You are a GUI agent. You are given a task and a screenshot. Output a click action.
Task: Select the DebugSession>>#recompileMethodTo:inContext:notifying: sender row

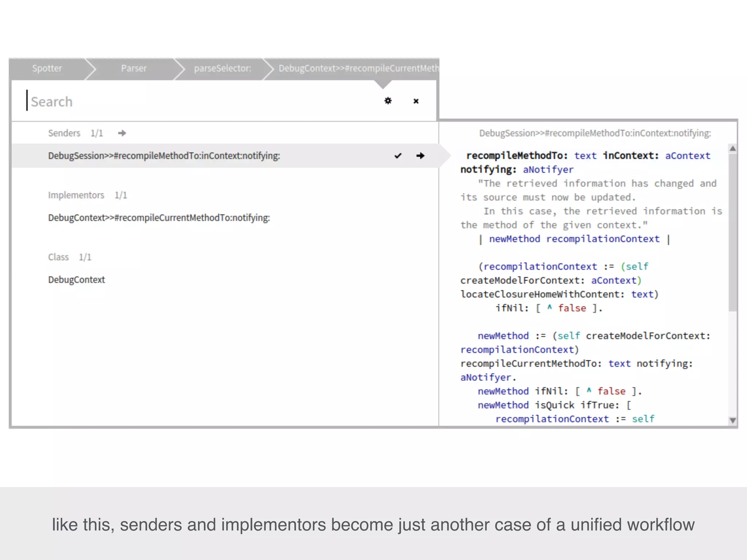point(225,156)
